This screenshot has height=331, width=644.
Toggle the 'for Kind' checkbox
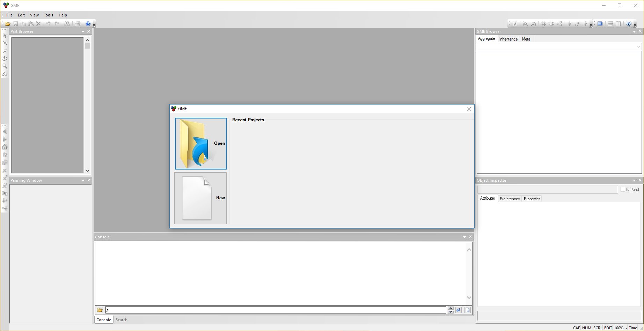point(623,189)
